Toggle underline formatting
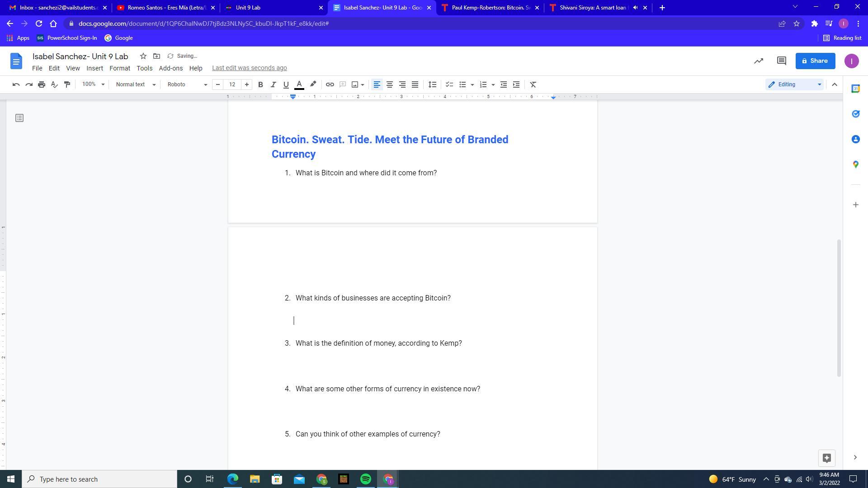 point(286,84)
